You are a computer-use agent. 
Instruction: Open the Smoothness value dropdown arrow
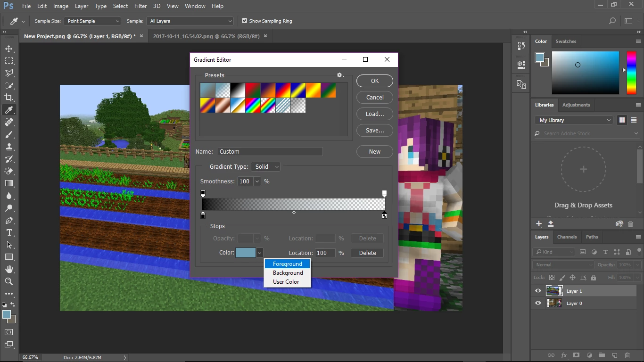coord(257,181)
